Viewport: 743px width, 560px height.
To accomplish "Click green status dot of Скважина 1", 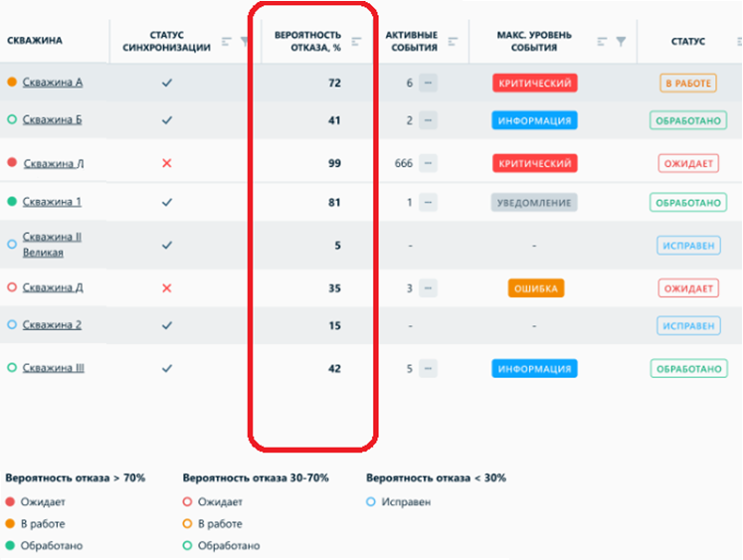I will coord(12,201).
